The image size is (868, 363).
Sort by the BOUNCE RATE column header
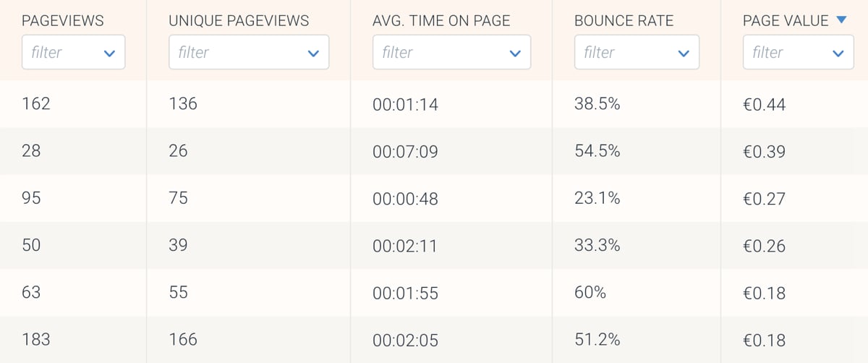click(x=623, y=21)
